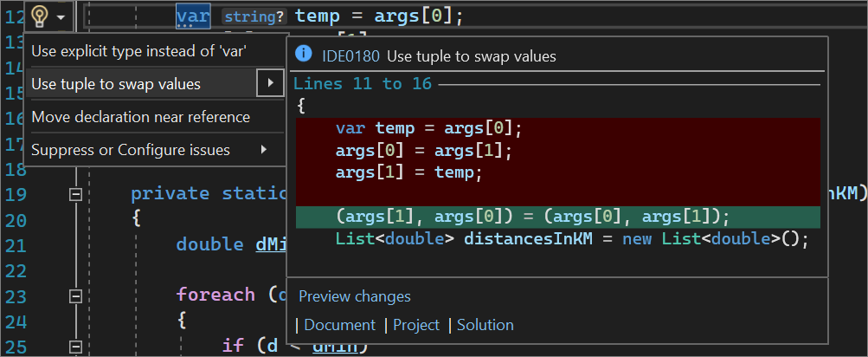Viewport: 868px width, 357px height.
Task: Click the Preview changes link
Action: click(355, 296)
